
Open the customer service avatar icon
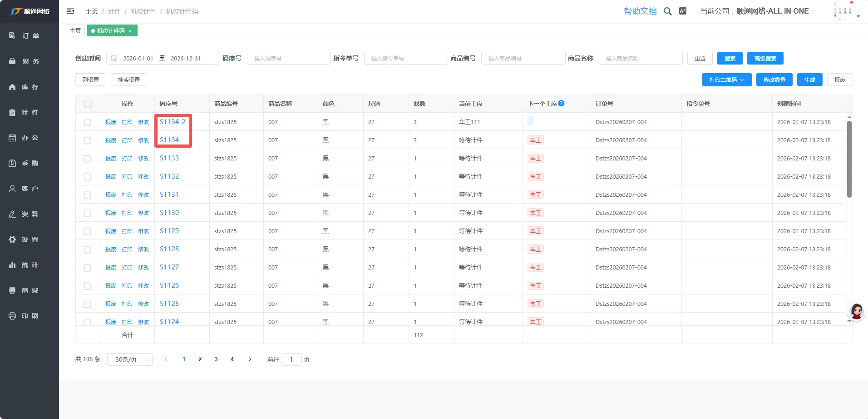click(856, 312)
